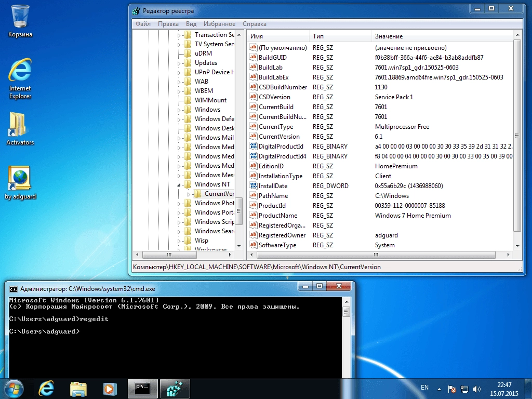Select the Windows Defe tree item
The width and height of the screenshot is (532, 399).
coord(214,119)
